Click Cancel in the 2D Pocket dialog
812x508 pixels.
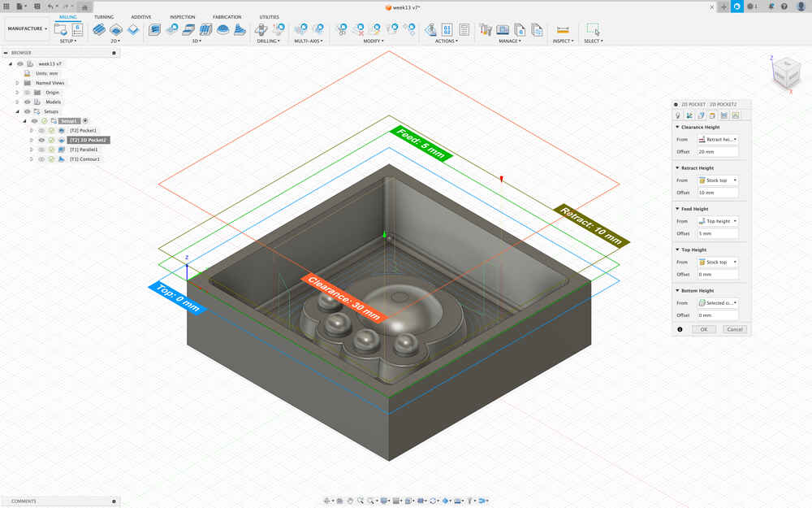(x=734, y=329)
